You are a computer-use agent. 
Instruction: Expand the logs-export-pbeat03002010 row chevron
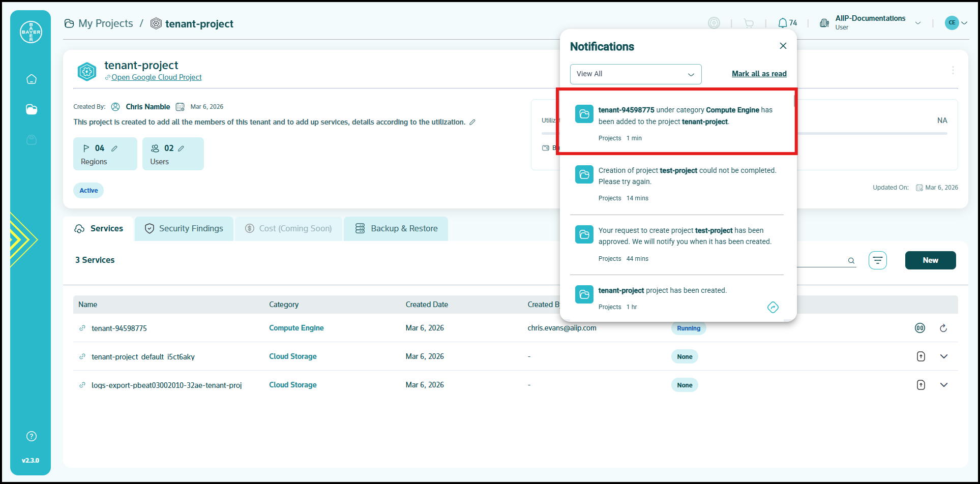click(944, 385)
